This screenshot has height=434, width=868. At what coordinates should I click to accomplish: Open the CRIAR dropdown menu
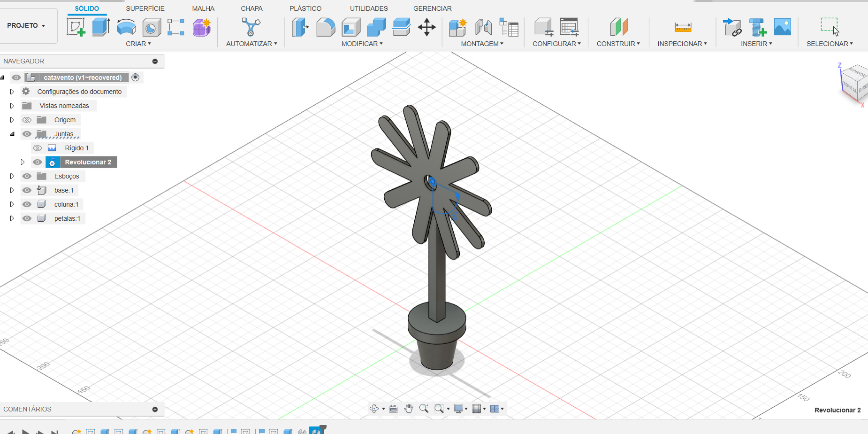pyautogui.click(x=138, y=44)
